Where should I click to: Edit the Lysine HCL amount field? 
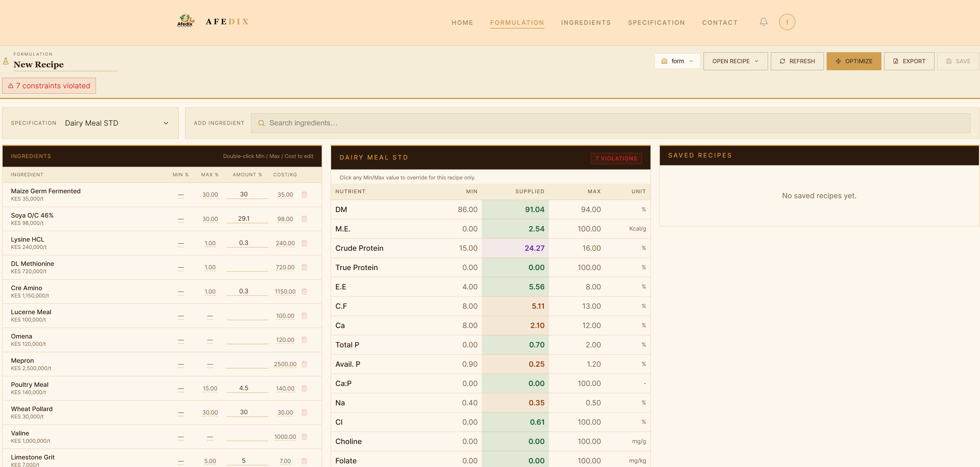247,243
